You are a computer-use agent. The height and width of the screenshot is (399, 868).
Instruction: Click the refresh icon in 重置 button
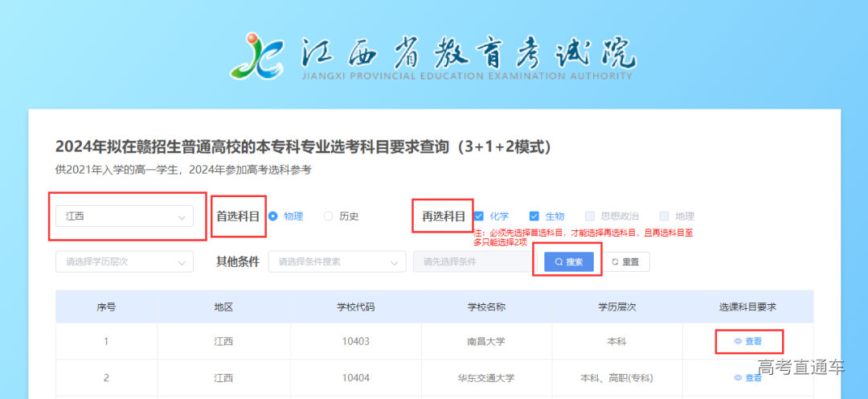(x=616, y=262)
